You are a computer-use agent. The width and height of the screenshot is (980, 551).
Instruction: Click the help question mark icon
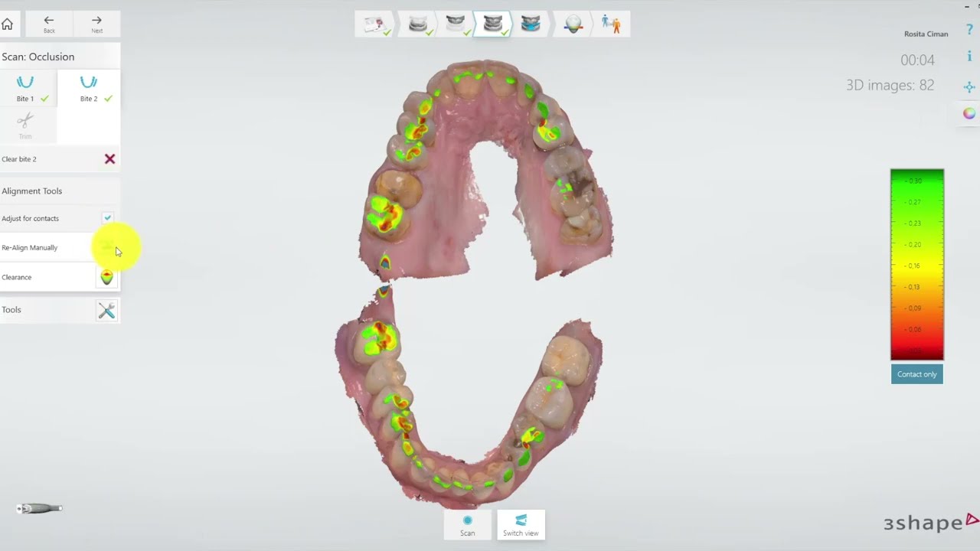(x=969, y=30)
